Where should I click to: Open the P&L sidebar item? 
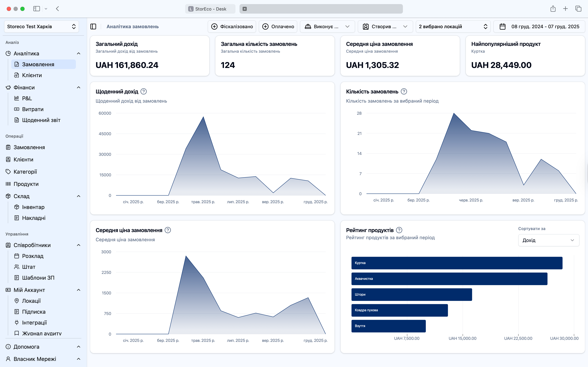click(x=27, y=98)
